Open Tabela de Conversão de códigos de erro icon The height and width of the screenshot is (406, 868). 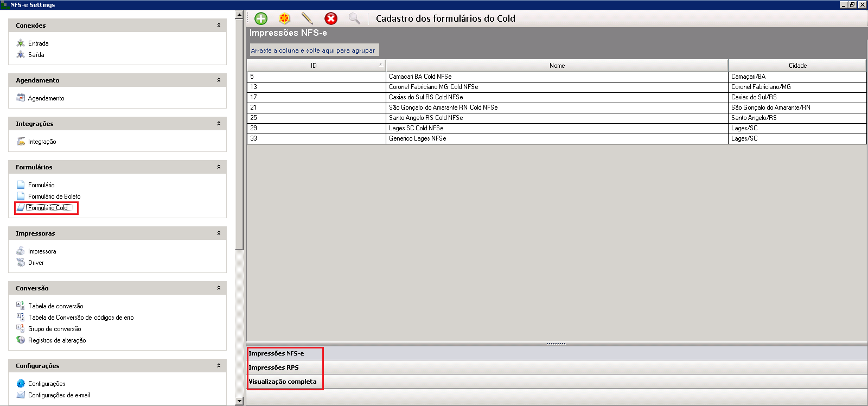tap(21, 317)
